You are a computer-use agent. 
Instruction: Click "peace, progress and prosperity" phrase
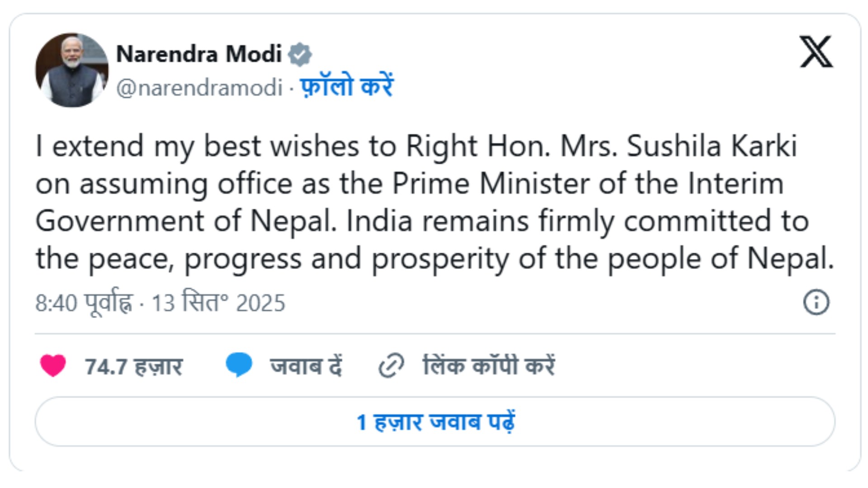pyautogui.click(x=298, y=259)
